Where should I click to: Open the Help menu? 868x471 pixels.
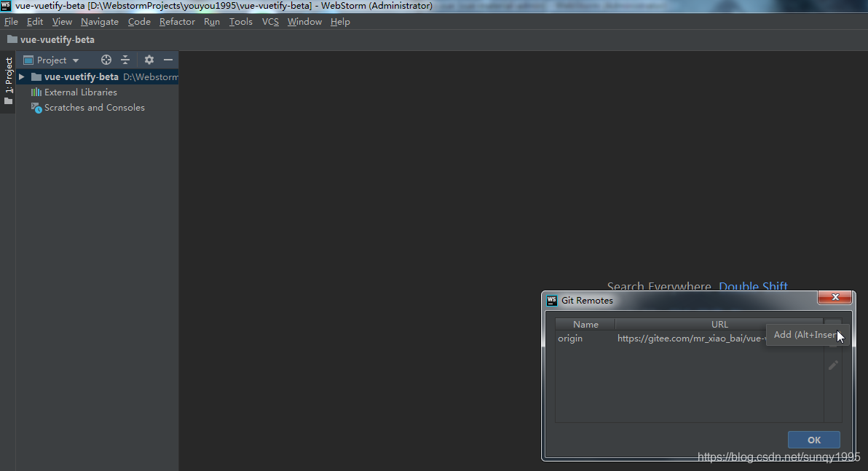[x=340, y=22]
